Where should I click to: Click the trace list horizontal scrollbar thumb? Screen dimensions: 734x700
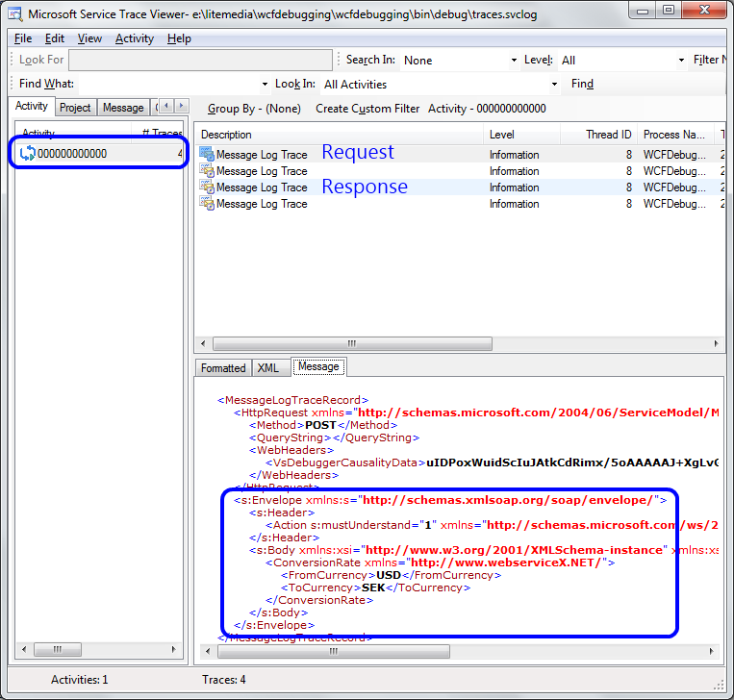(x=352, y=343)
